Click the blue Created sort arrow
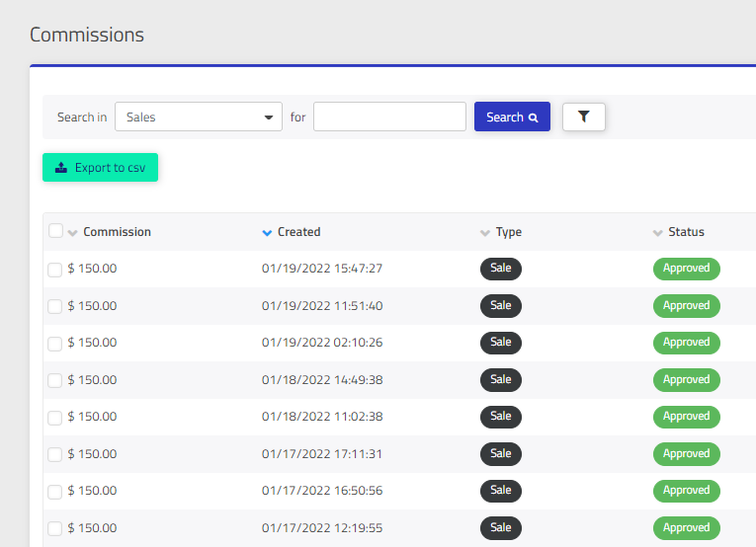This screenshot has width=756, height=547. coord(267,233)
